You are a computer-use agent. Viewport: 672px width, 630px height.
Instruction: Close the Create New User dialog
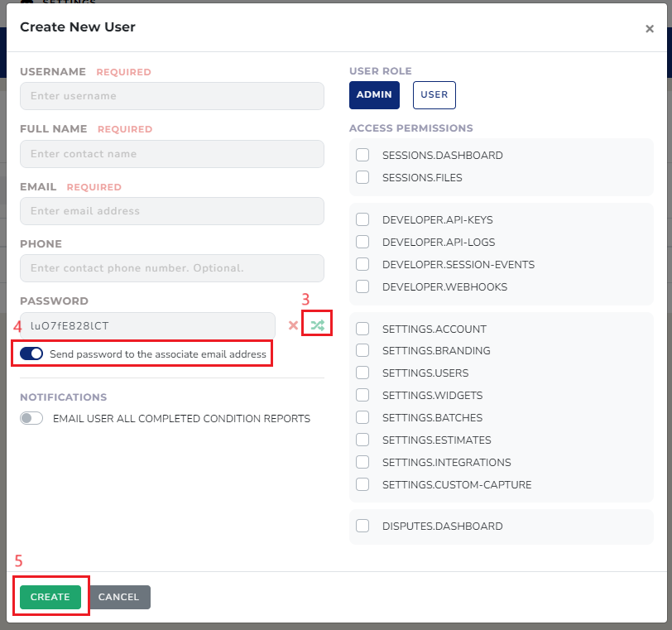pyautogui.click(x=650, y=29)
